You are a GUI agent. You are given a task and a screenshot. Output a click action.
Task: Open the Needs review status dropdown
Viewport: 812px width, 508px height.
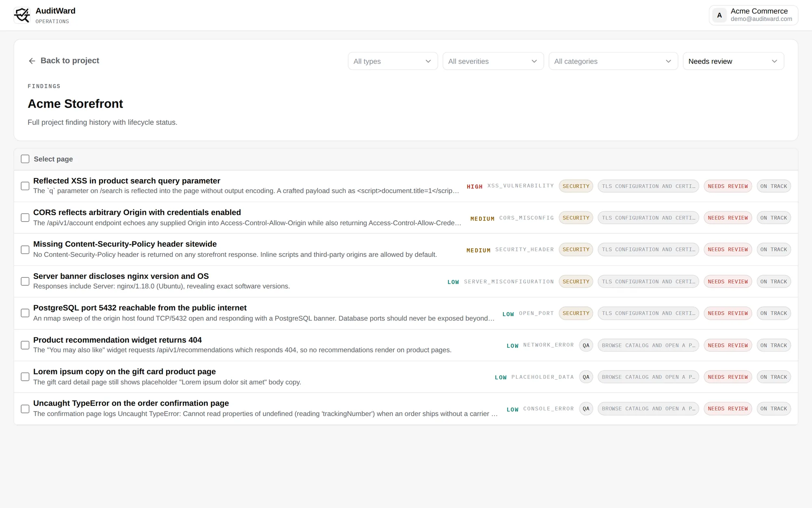tap(733, 61)
